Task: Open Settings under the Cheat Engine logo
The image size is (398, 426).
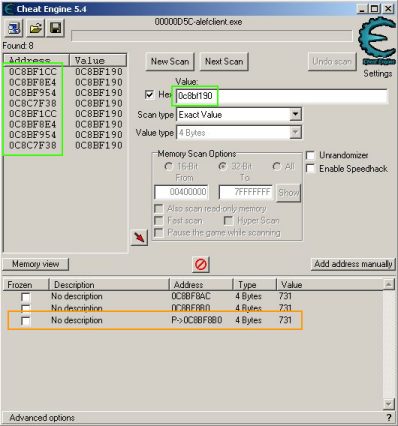Action: tap(378, 73)
